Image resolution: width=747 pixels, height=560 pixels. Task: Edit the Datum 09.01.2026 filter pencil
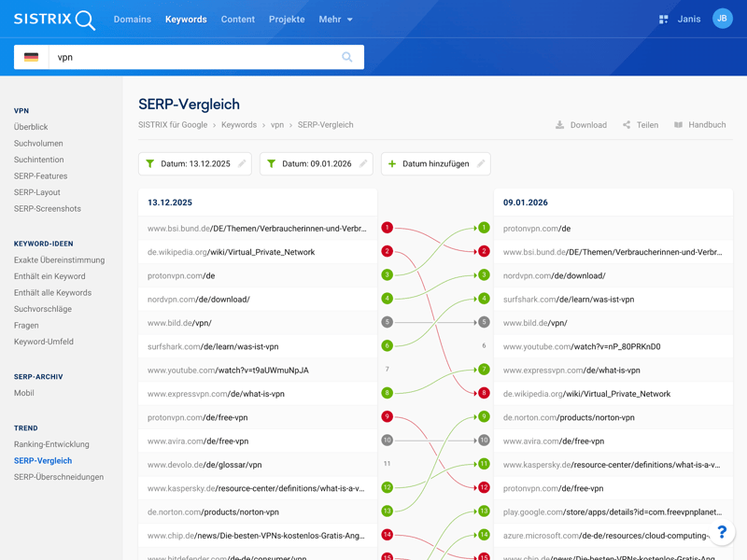[x=363, y=164]
